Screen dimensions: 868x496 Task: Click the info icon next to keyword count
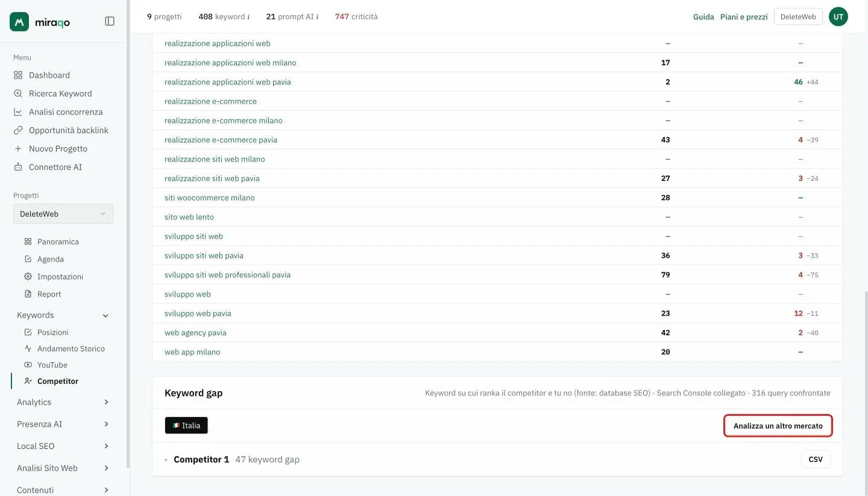pos(248,17)
